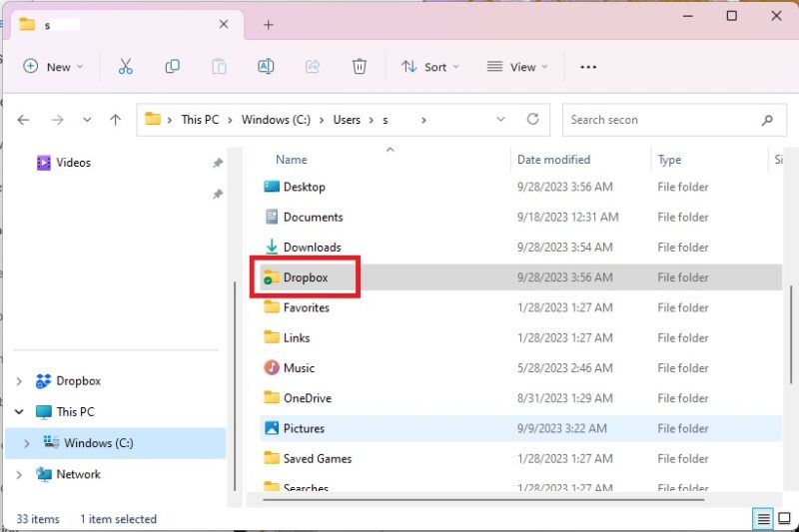Image resolution: width=799 pixels, height=532 pixels.
Task: Select the Favorites folder
Action: [307, 307]
